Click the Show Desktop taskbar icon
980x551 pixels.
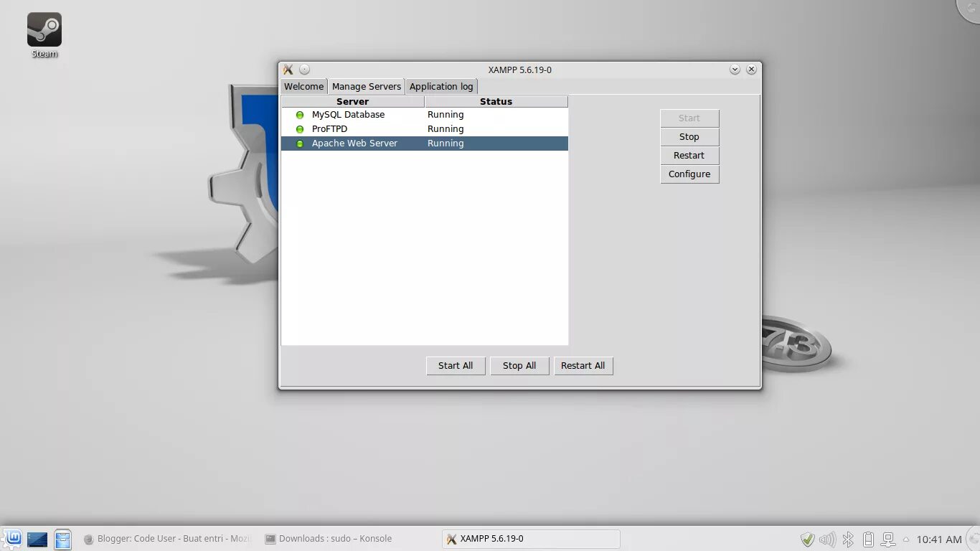click(x=37, y=539)
